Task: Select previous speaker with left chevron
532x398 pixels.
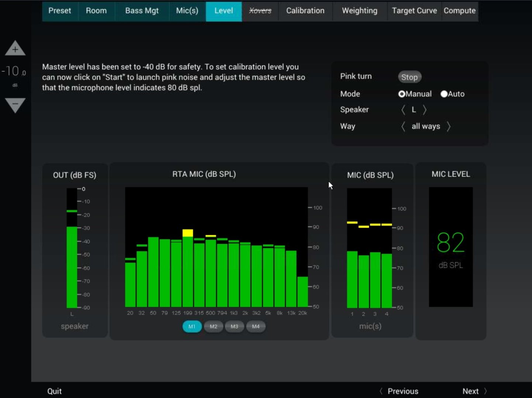Action: [x=403, y=110]
